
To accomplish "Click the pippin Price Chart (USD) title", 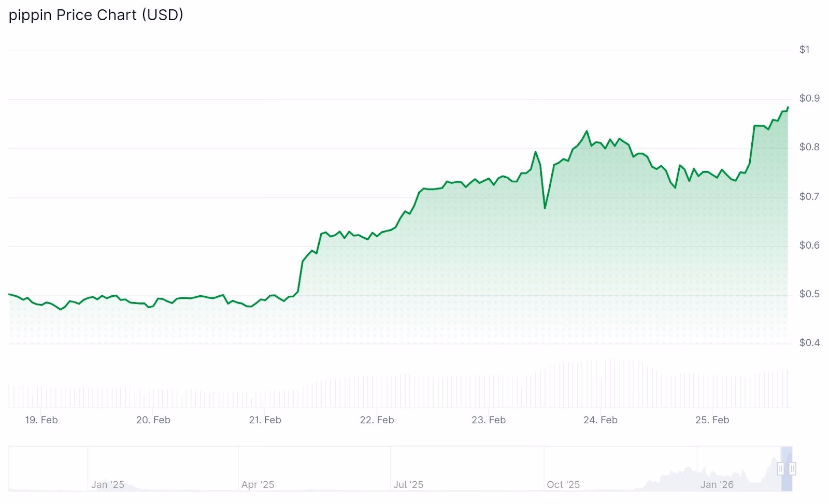I will pyautogui.click(x=96, y=15).
